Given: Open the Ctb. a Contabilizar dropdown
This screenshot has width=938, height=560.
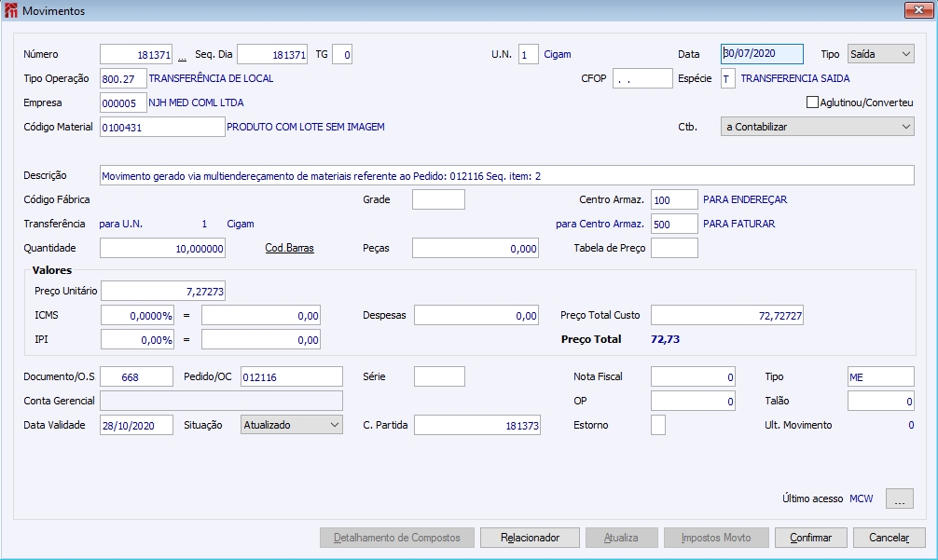Looking at the screenshot, I should pyautogui.click(x=817, y=127).
